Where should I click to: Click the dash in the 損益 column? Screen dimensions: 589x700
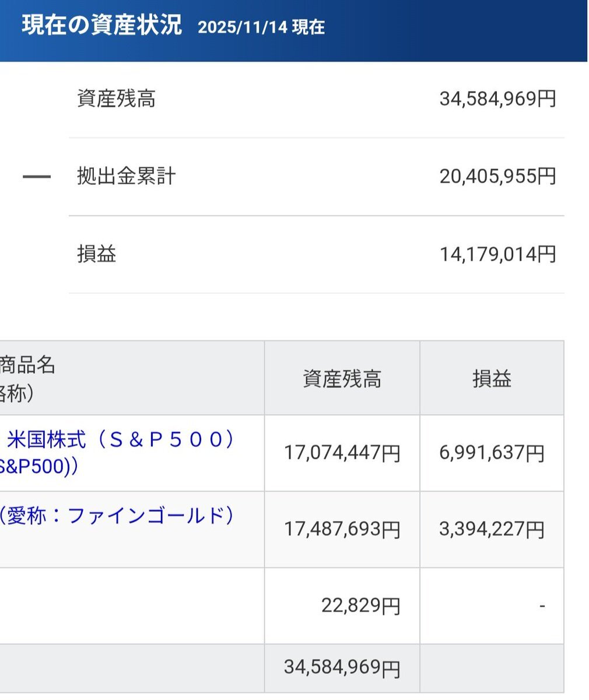[x=542, y=607]
